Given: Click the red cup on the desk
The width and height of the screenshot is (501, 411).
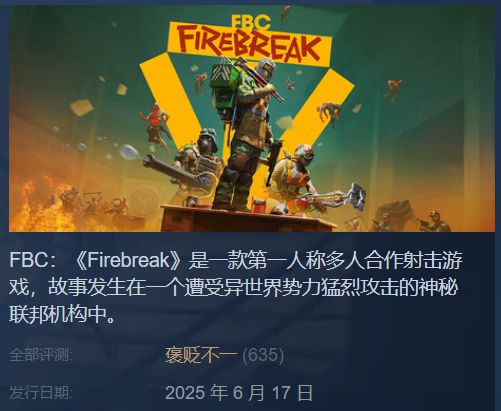Looking at the screenshot, I should tap(258, 204).
